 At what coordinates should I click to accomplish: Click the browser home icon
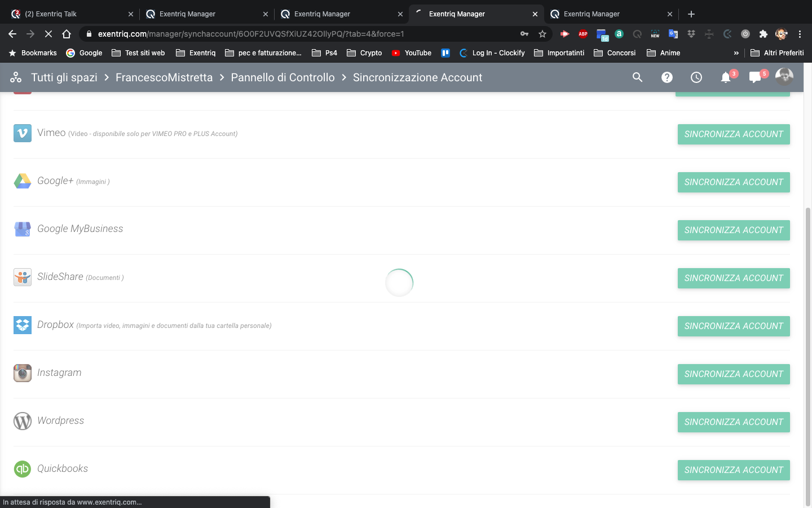(67, 34)
